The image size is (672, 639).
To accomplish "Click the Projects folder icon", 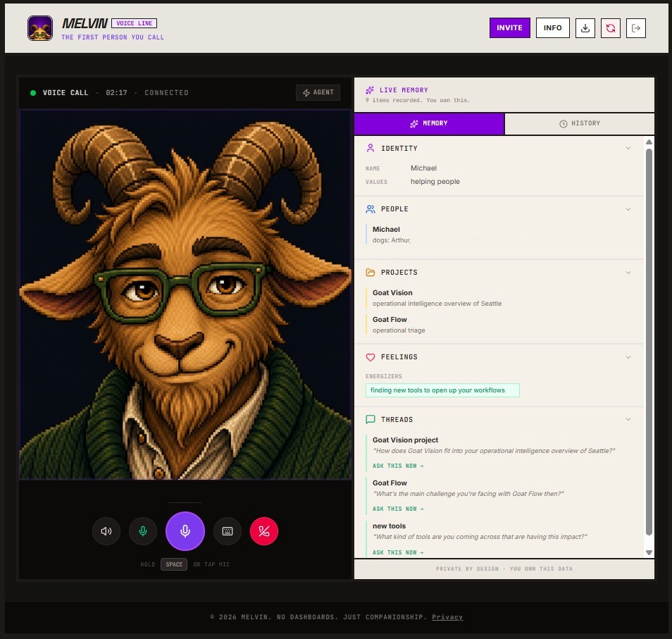I will tap(371, 273).
